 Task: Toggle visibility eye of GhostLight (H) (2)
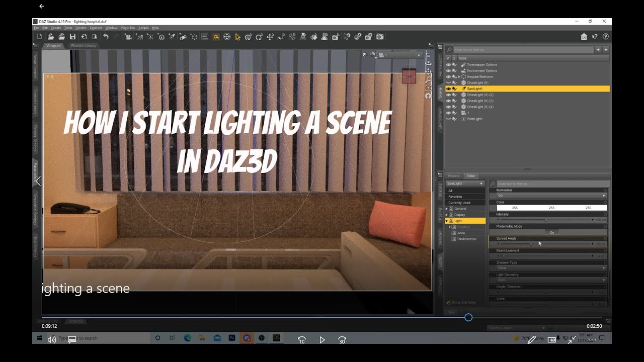[x=448, y=95]
